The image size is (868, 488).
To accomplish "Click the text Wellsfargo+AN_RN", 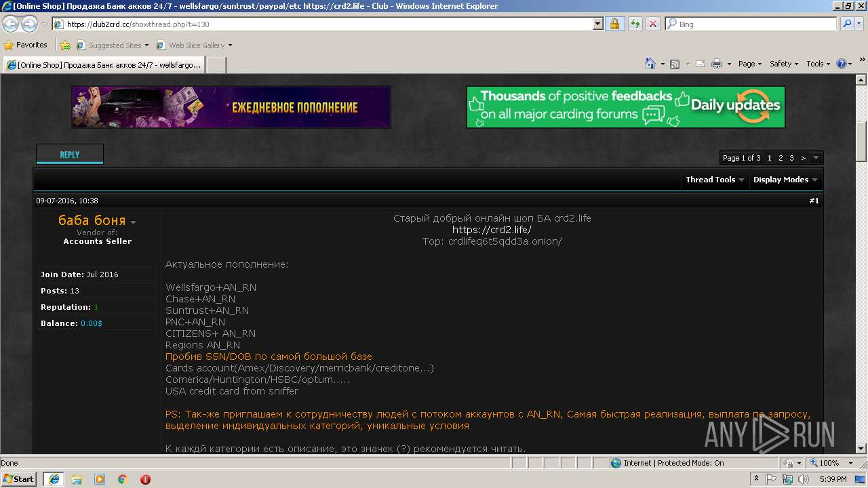I will [211, 287].
